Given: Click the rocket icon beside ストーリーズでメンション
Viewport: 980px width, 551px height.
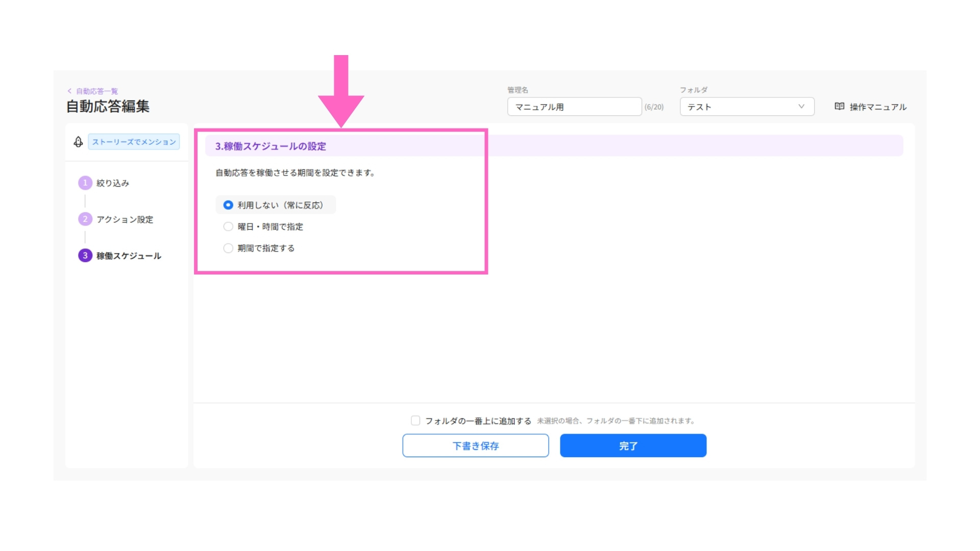Looking at the screenshot, I should click(78, 142).
